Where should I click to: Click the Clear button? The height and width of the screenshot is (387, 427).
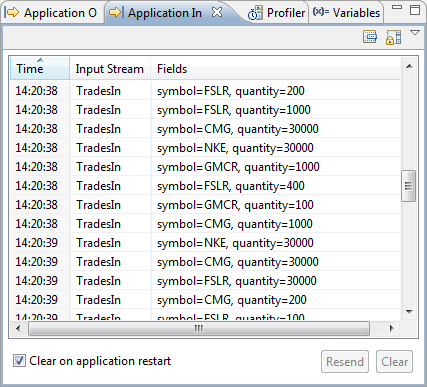coord(394,362)
